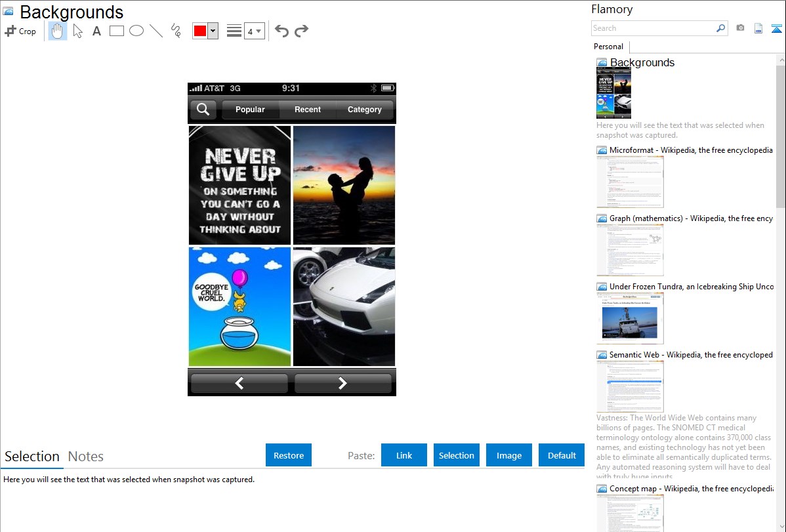Switch to the Notes tab
The height and width of the screenshot is (532, 786).
point(86,457)
